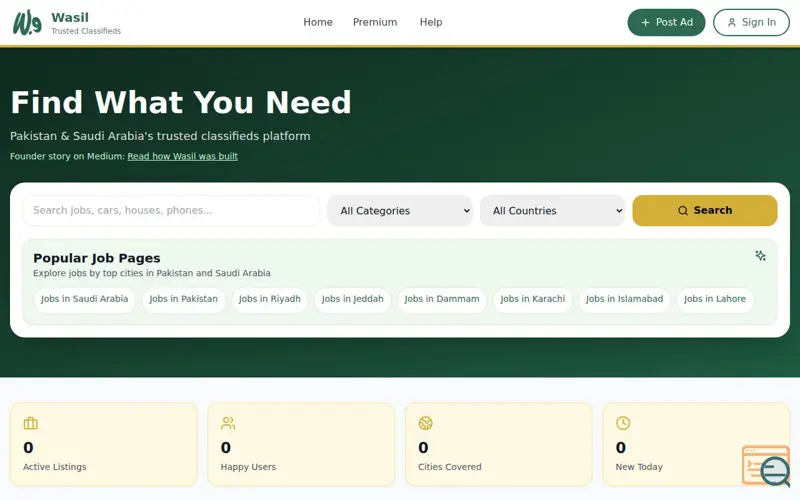Click the sparkle icon in Popular Job Pages
This screenshot has height=500, width=800.
click(760, 256)
